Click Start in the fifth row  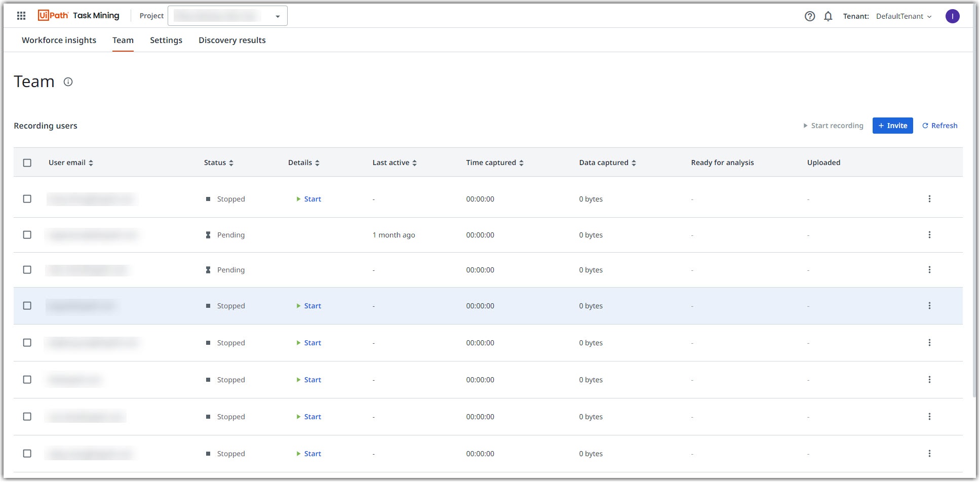pos(309,343)
